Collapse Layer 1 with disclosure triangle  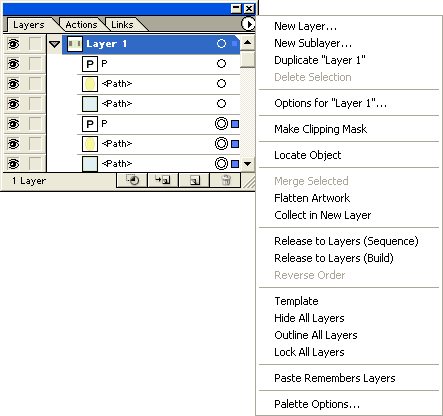click(54, 44)
